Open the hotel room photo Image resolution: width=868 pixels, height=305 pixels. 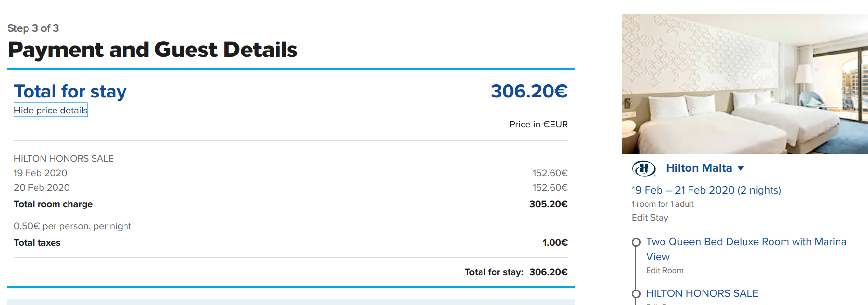click(744, 84)
